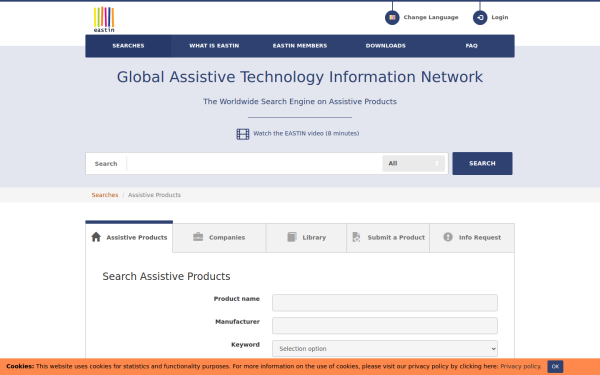Dismiss cookie banner with OK button
This screenshot has height=375, width=600.
point(555,367)
